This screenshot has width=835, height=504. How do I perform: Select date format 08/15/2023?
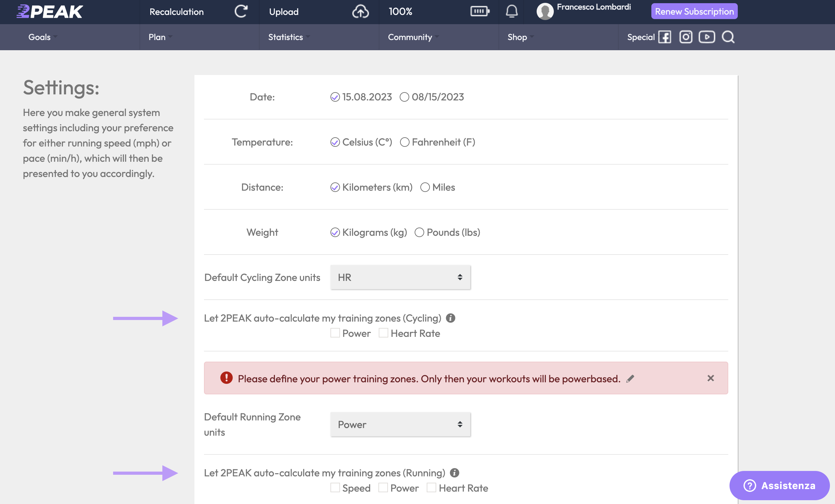404,97
